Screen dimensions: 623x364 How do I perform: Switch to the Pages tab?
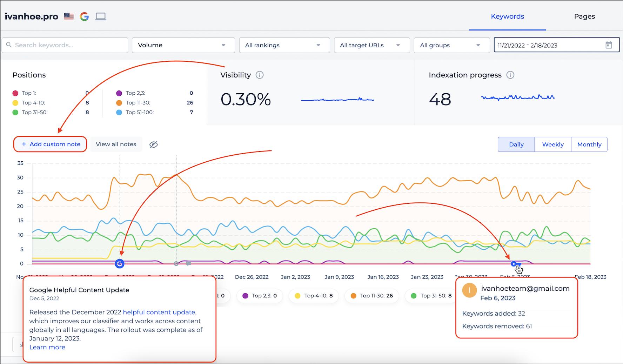pos(584,16)
